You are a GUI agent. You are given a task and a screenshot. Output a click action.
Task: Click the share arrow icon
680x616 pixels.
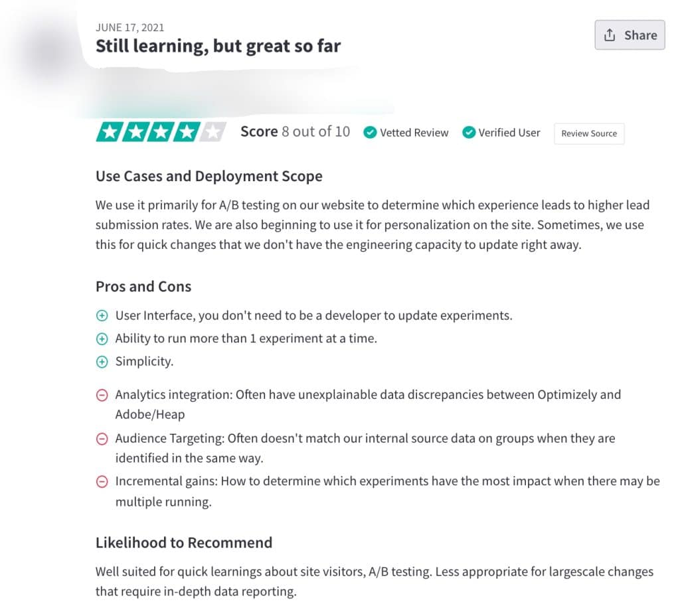point(610,35)
